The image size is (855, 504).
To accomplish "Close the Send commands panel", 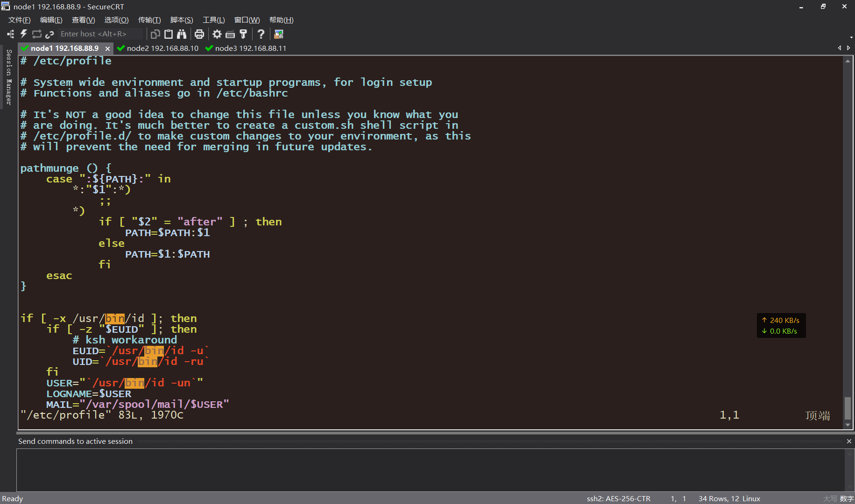I will coord(849,441).
